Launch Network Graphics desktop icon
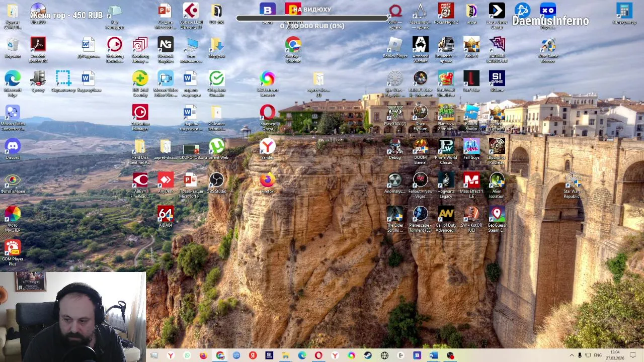This screenshot has width=644, height=362. pyautogui.click(x=166, y=50)
